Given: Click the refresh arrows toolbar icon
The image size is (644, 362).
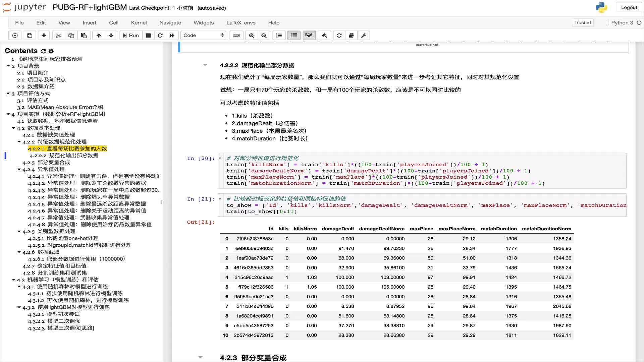Looking at the screenshot, I should point(339,36).
